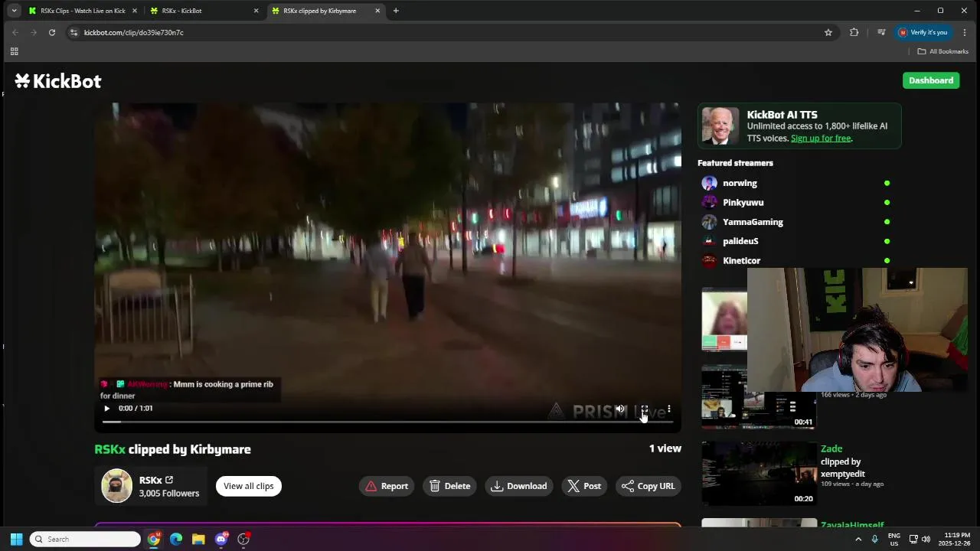Image resolution: width=980 pixels, height=551 pixels.
Task: Open the Dashboard button
Action: pos(931,80)
